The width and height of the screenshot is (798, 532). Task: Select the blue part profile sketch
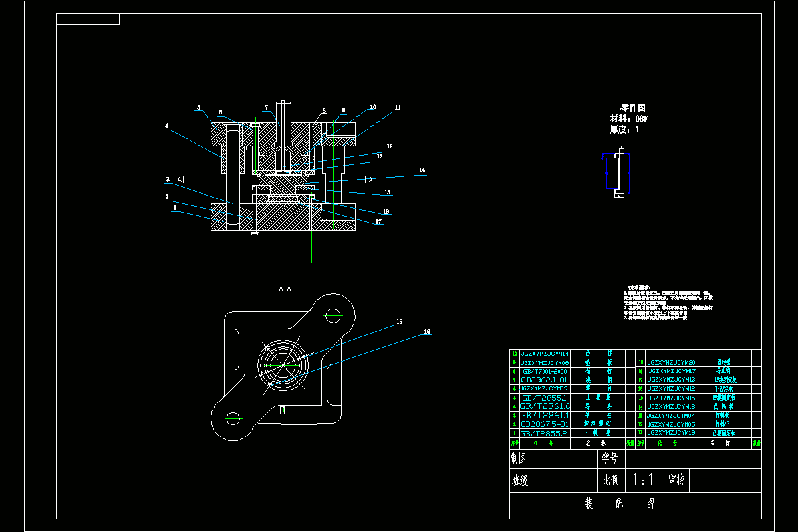[616, 173]
